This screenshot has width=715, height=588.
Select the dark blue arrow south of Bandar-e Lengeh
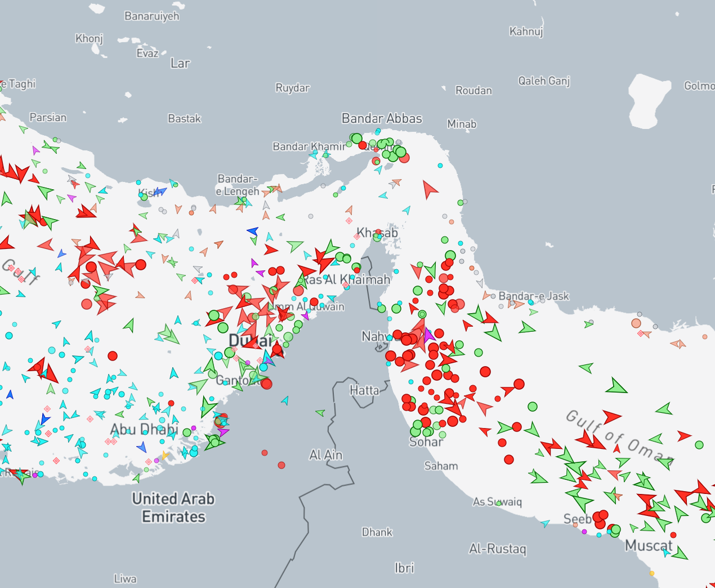pyautogui.click(x=253, y=231)
